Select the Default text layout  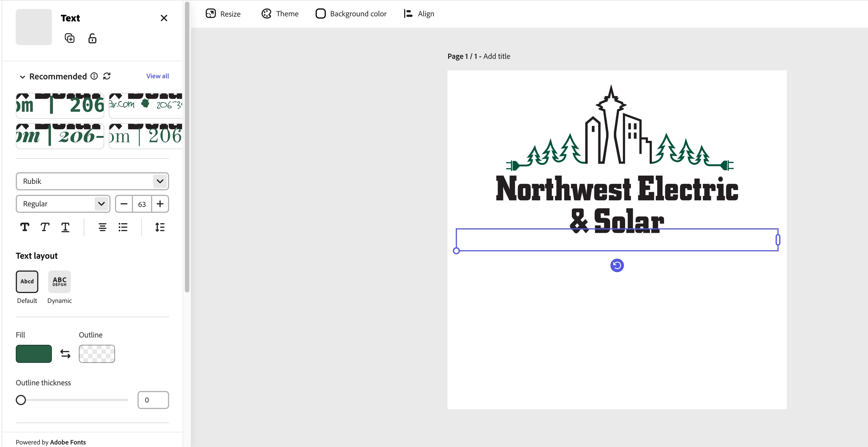(27, 282)
